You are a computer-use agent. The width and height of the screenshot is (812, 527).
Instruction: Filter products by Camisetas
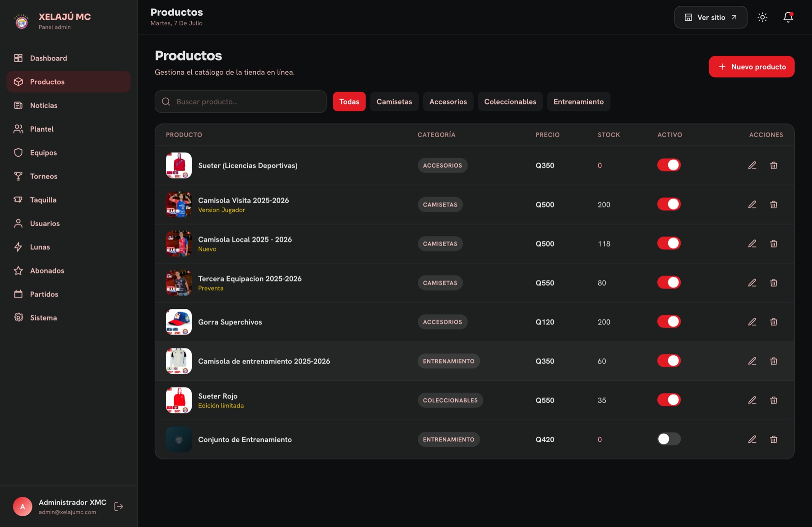394,101
